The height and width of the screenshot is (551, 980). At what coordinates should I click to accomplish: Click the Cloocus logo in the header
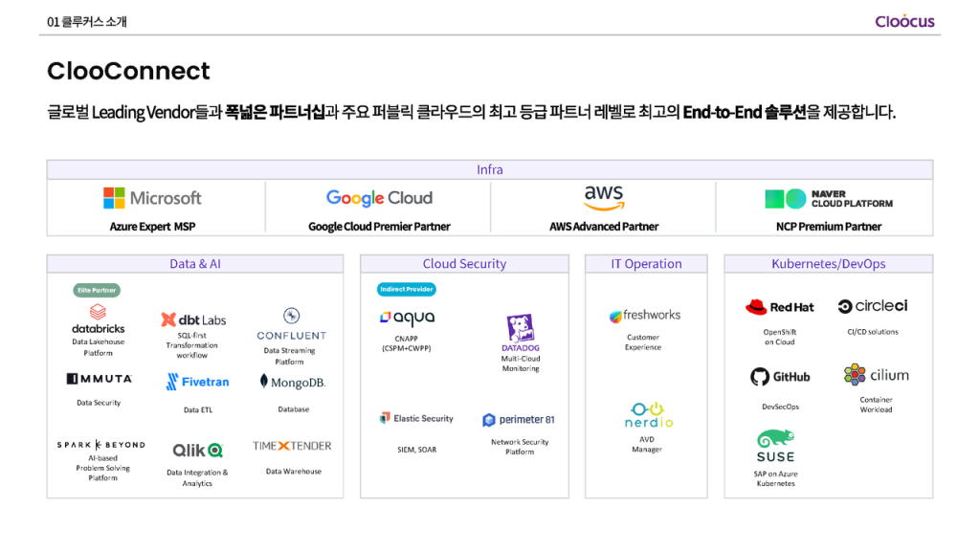point(904,21)
